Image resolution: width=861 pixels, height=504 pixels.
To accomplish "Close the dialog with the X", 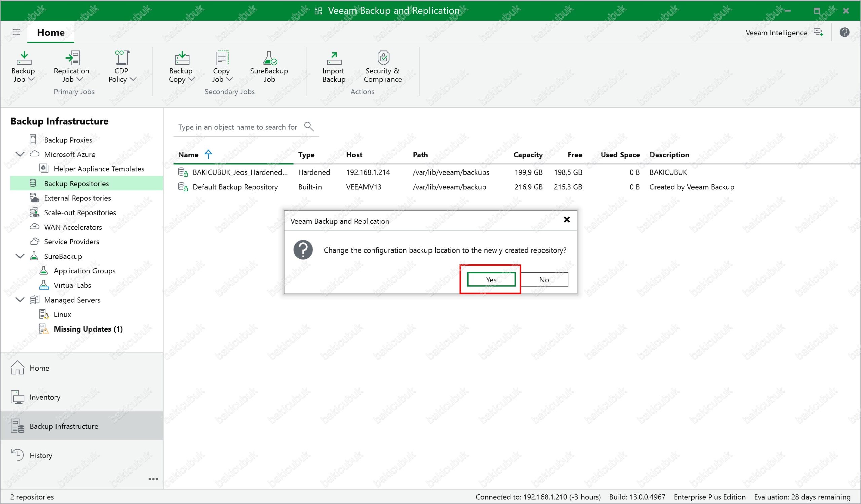I will click(x=566, y=220).
